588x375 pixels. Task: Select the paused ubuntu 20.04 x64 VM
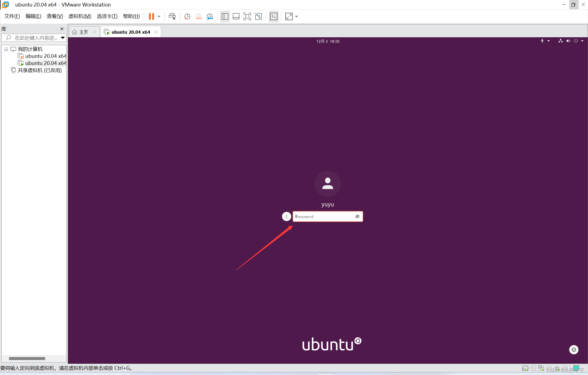[42, 56]
